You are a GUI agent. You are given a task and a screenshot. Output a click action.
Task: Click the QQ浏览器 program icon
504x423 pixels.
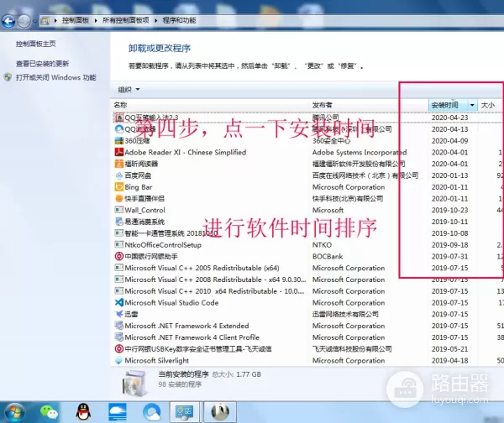pos(119,129)
